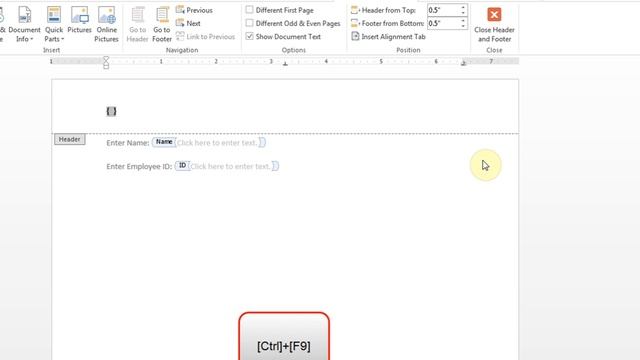Click the Header from Top icon

[355, 10]
